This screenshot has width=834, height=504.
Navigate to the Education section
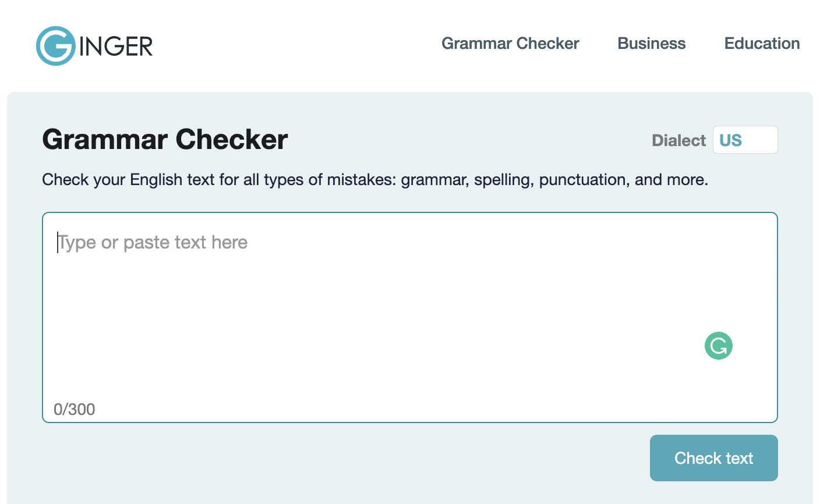coord(762,43)
